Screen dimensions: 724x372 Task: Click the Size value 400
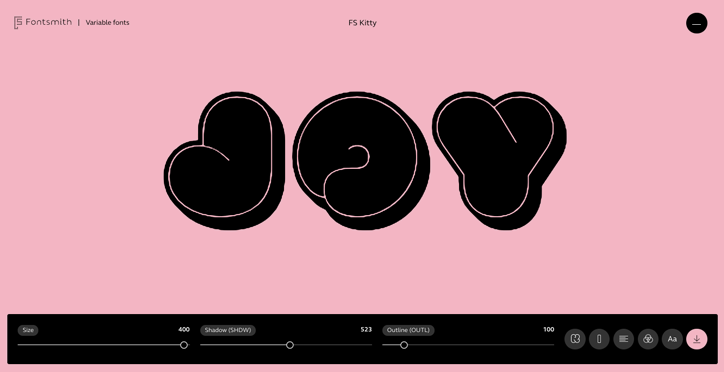[x=184, y=330]
